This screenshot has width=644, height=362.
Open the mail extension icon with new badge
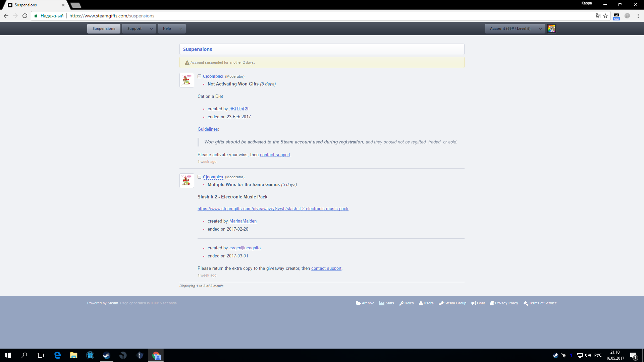click(616, 16)
